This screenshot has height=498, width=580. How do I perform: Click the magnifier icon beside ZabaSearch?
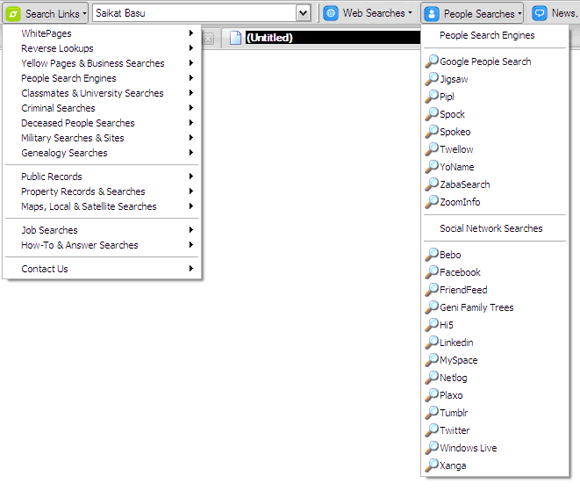[x=431, y=184]
